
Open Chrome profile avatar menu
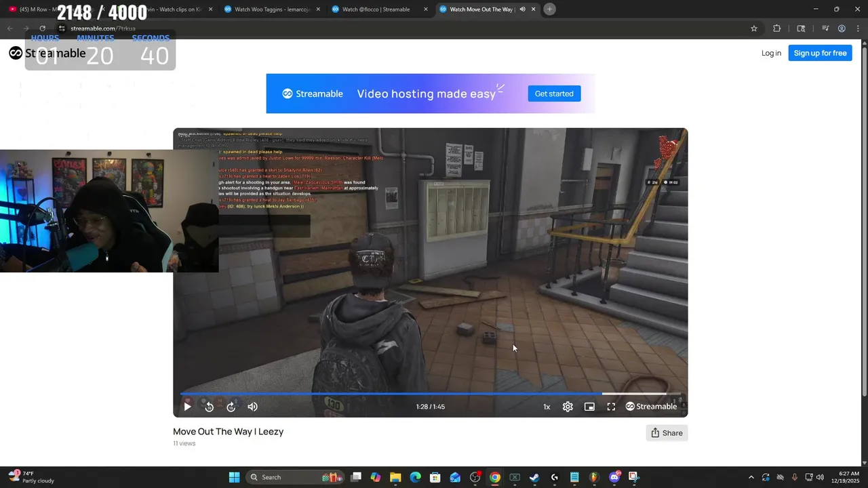click(842, 28)
